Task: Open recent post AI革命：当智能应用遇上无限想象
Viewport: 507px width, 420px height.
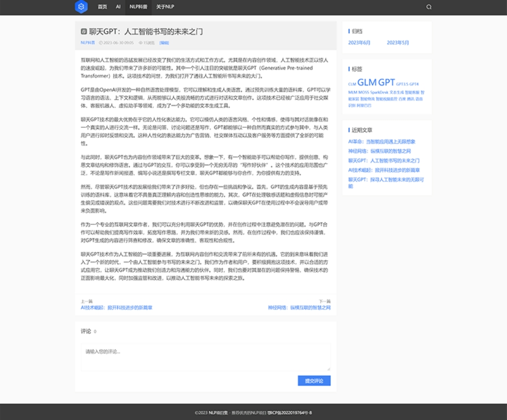Action: coord(382,141)
